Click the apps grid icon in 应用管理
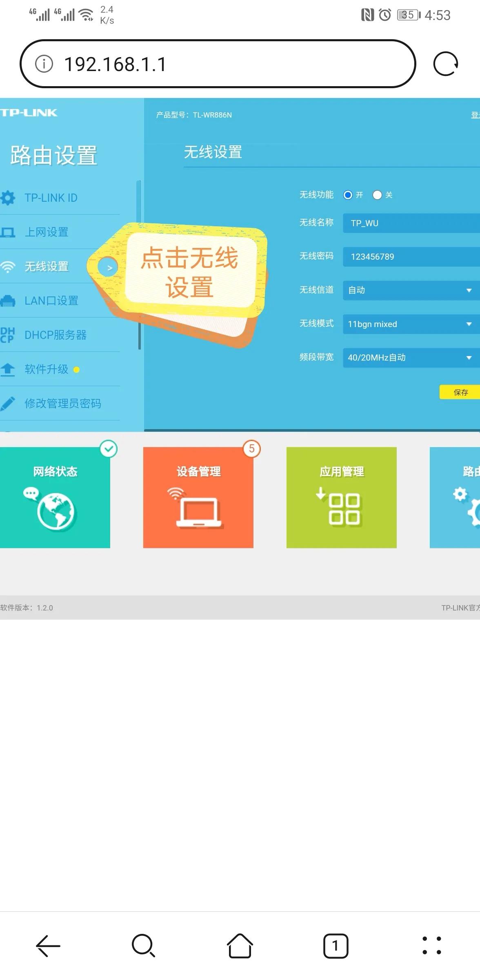The height and width of the screenshot is (980, 480). click(x=344, y=509)
